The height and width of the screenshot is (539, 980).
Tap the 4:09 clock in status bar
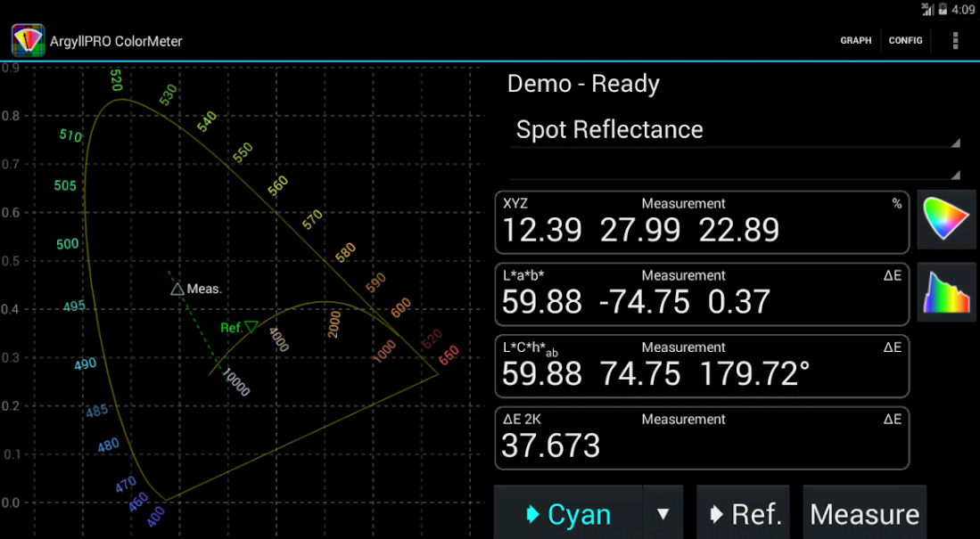963,10
